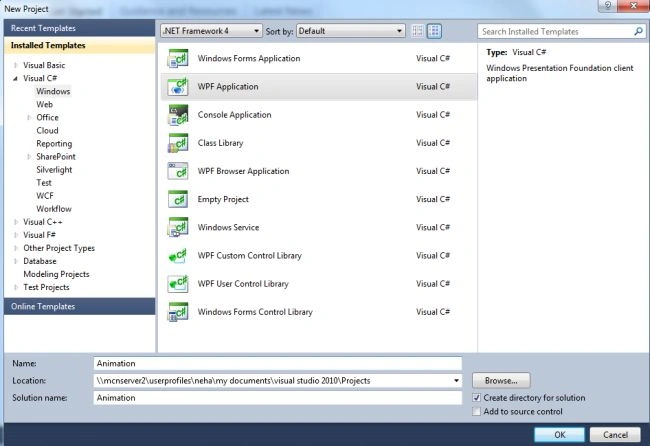The width and height of the screenshot is (650, 446).
Task: Click the Browse... button
Action: (x=501, y=381)
